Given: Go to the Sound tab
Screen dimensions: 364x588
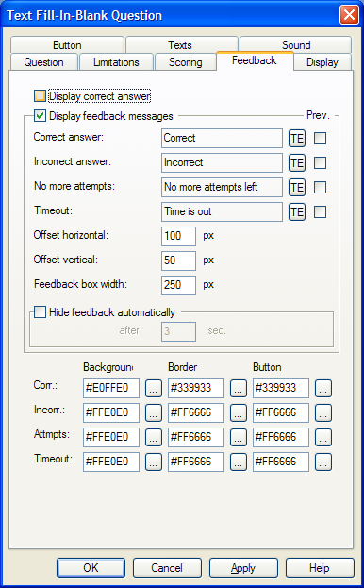Looking at the screenshot, I should pos(296,45).
